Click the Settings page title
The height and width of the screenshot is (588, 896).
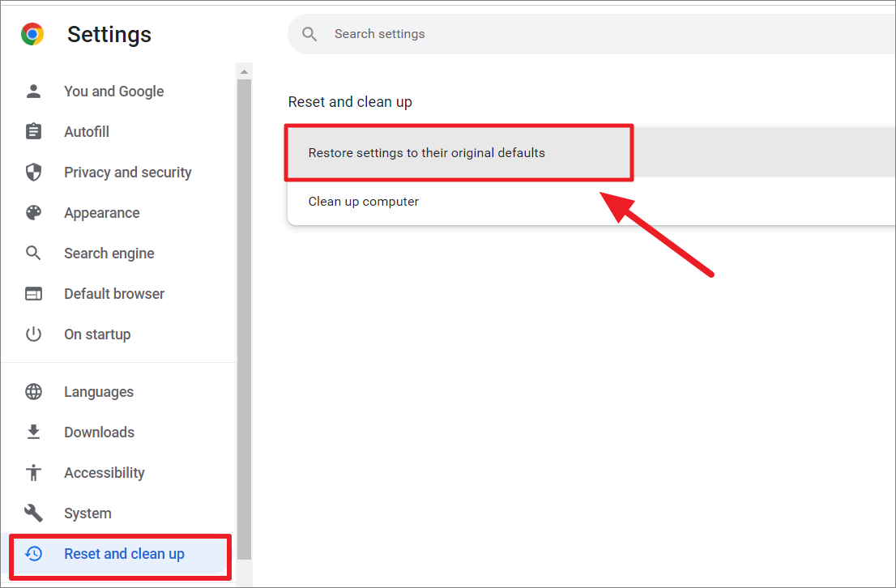pos(109,34)
